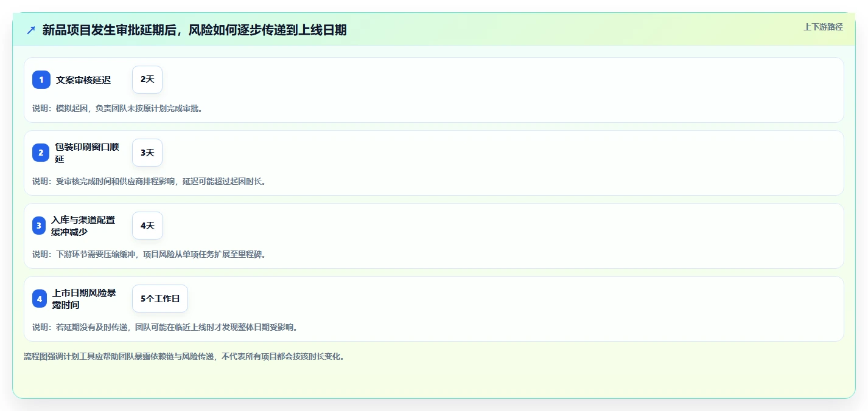The width and height of the screenshot is (868, 411).
Task: Select the 入库与渠道配置缓冲减少 step title
Action: click(83, 226)
